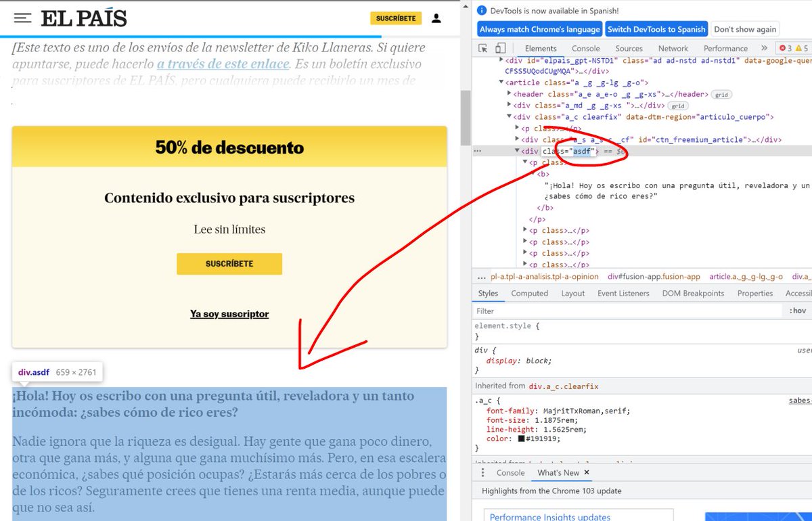812x521 pixels.
Task: Click the class asdf attribute edit field
Action: click(570, 151)
